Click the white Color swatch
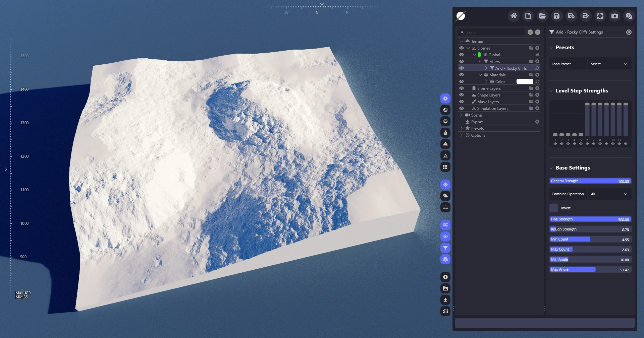This screenshot has height=338, width=644. (x=525, y=81)
